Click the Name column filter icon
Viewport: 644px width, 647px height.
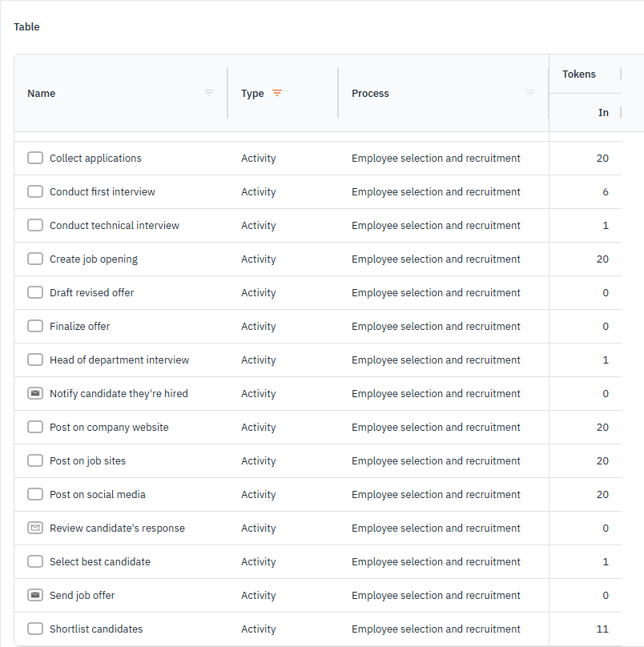tap(209, 93)
